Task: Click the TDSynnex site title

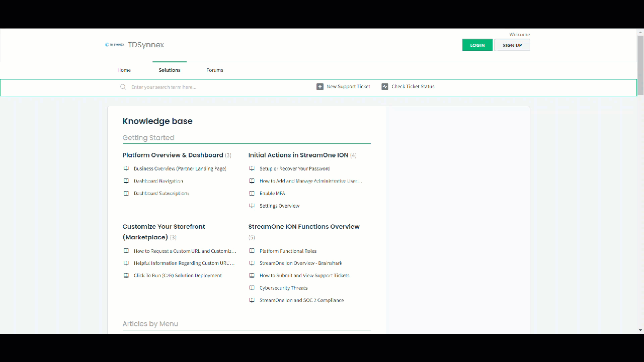Action: (146, 45)
